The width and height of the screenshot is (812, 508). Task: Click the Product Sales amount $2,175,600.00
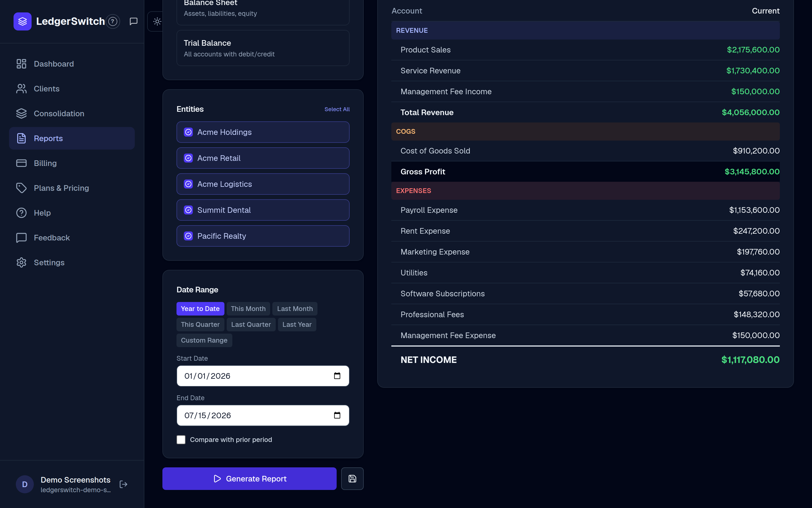click(753, 50)
